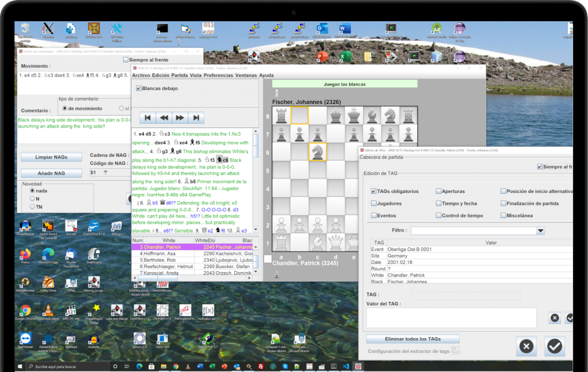Enable the Miscelánea checkbox
Image resolution: width=588 pixels, height=372 pixels.
(503, 216)
